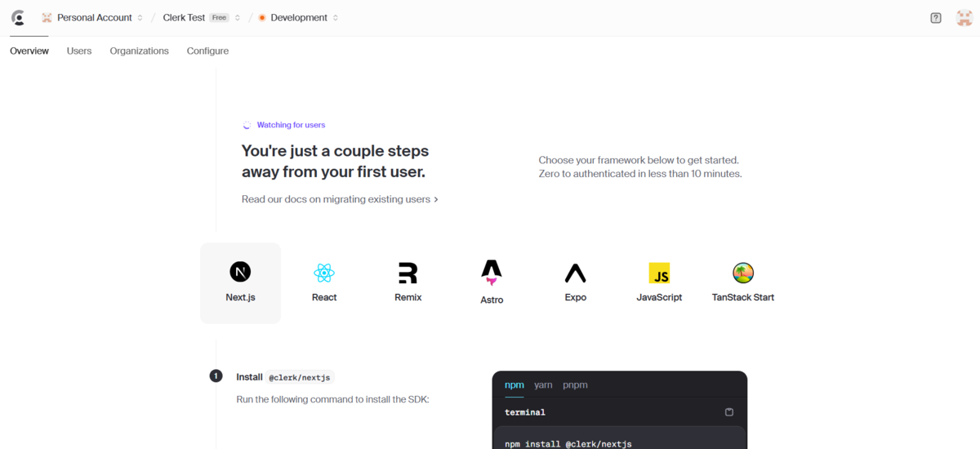Expand the Development environment switcher
The image size is (980, 449).
tap(336, 18)
